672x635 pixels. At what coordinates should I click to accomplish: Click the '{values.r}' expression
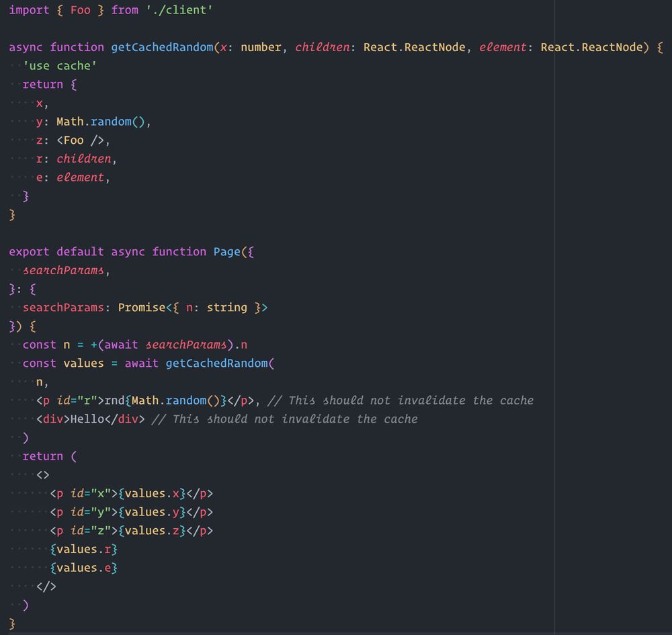pos(83,549)
